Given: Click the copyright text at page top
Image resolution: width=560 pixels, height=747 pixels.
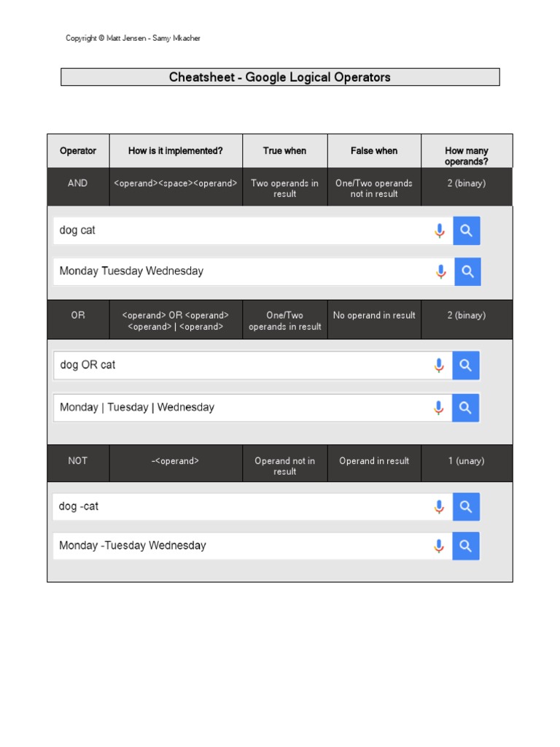Looking at the screenshot, I should click(x=133, y=38).
